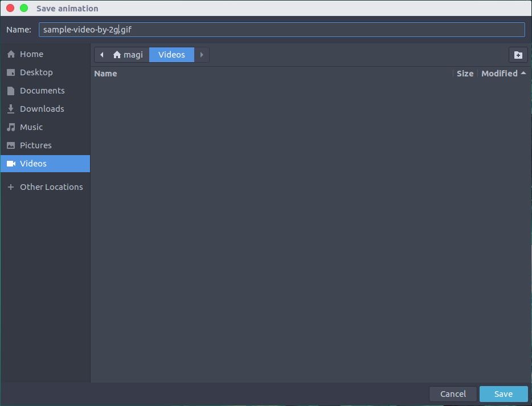Image resolution: width=532 pixels, height=406 pixels.
Task: Navigate to the magi home breadcrumb
Action: pyautogui.click(x=129, y=55)
